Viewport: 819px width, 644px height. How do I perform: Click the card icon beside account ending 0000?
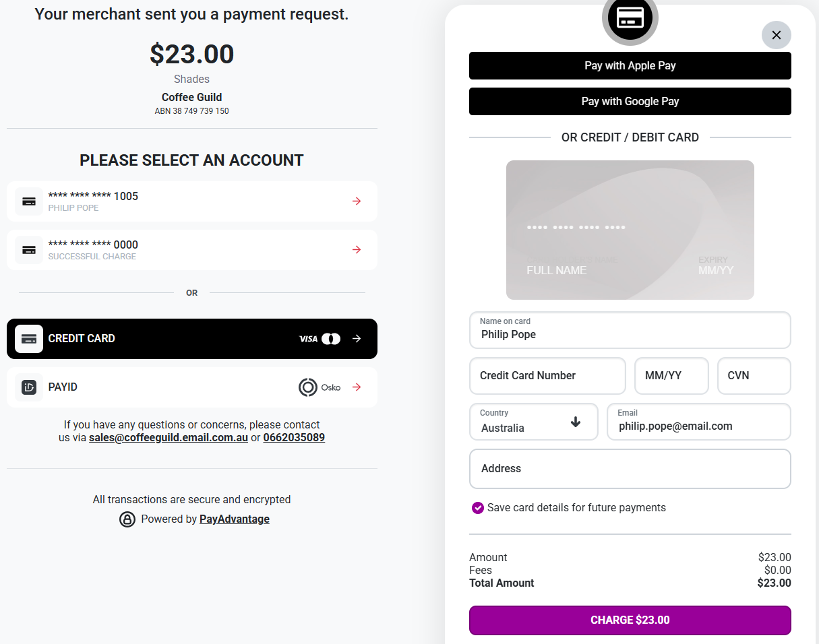29,250
